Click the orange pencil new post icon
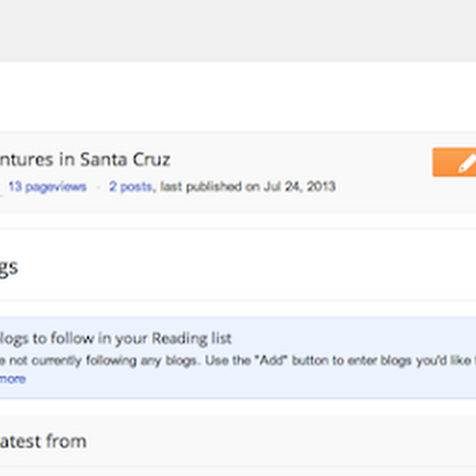 (x=454, y=162)
